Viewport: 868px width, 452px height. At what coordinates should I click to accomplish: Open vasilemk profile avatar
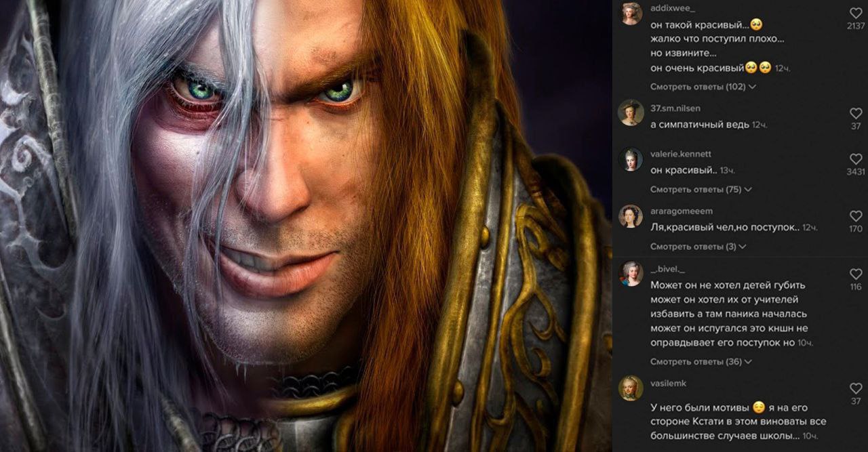(631, 388)
